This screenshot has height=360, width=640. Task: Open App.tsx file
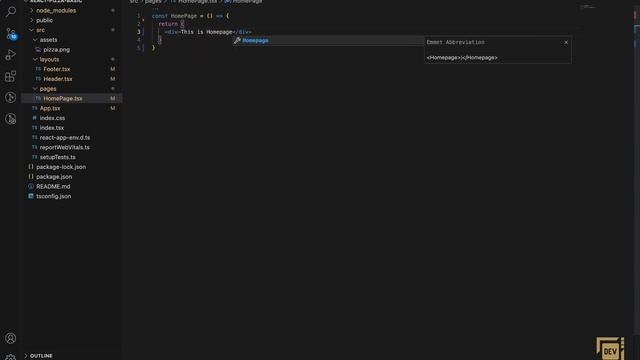(50, 109)
